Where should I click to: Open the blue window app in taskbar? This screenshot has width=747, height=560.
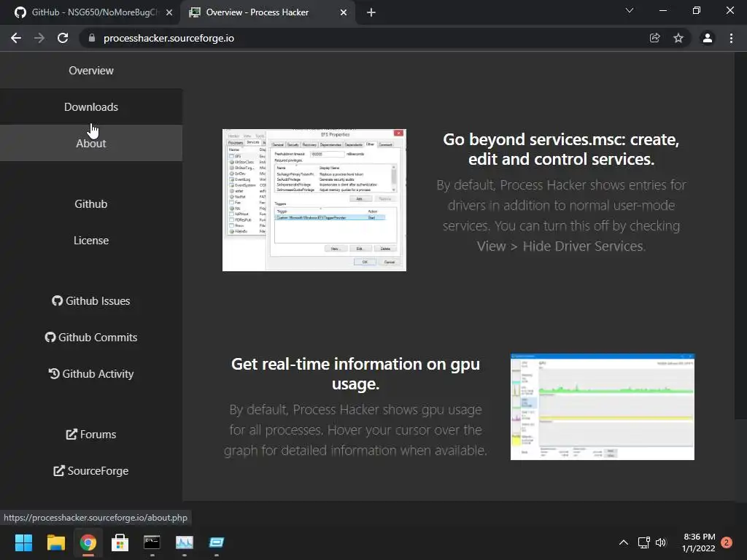click(x=216, y=542)
